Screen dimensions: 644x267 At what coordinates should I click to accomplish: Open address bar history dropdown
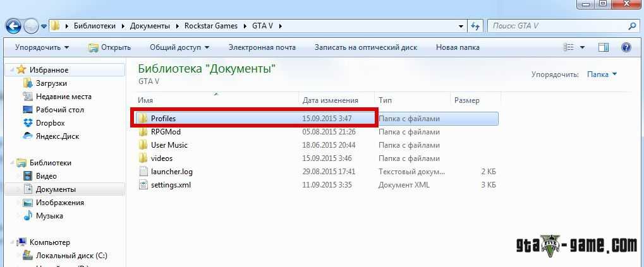point(461,27)
